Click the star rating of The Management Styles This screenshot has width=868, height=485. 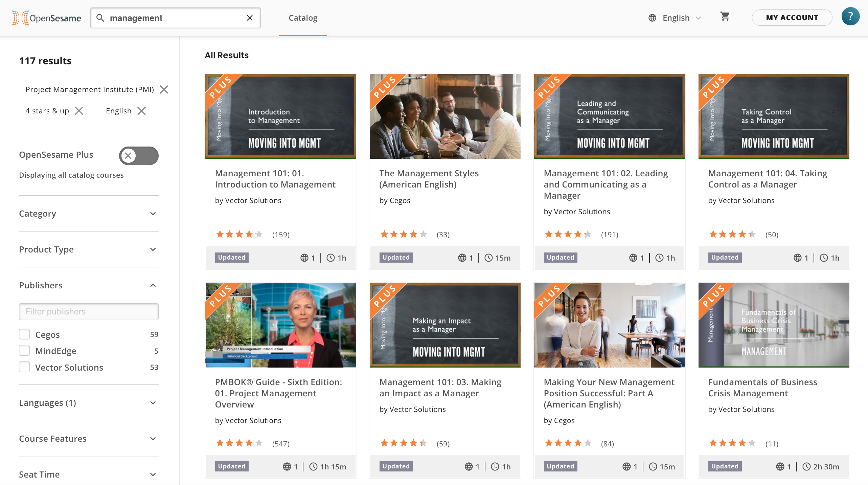click(404, 234)
